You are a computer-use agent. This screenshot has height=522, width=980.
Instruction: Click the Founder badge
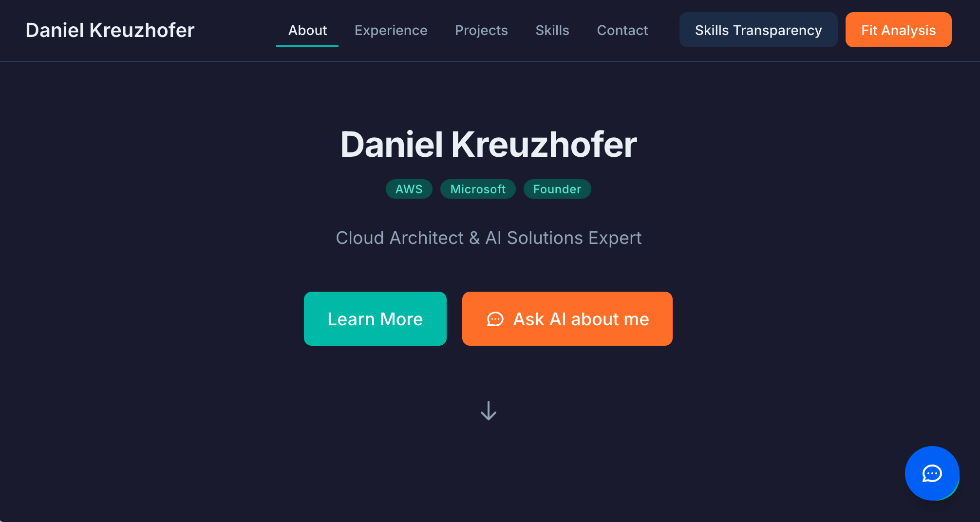(x=557, y=189)
